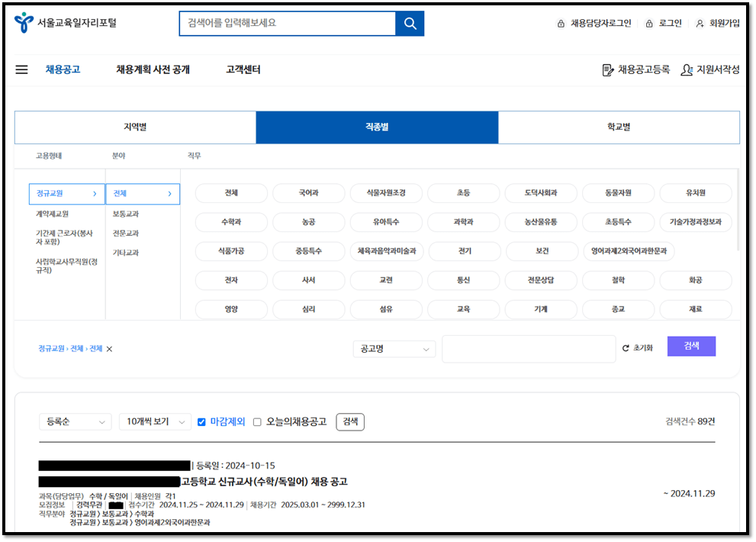
Task: Click the lock icon beside 채용담당자로그인
Action: coord(558,23)
